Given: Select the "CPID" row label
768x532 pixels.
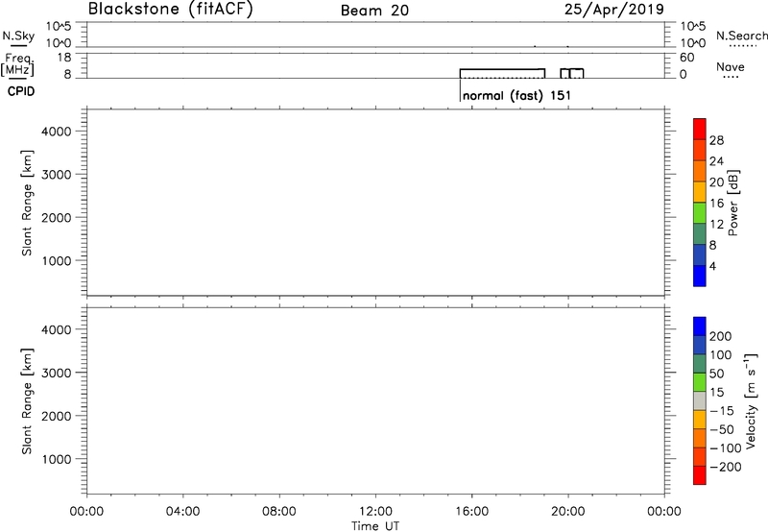Looking at the screenshot, I should [21, 91].
